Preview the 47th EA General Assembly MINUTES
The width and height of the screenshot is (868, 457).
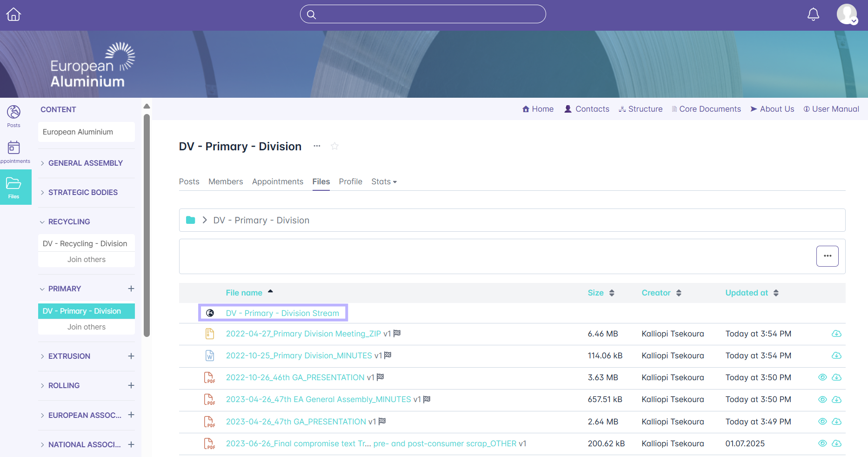[822, 399]
